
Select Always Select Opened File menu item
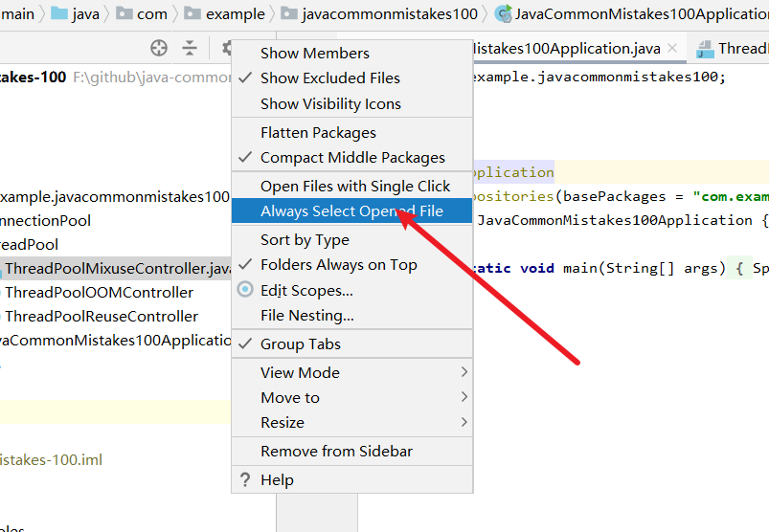pyautogui.click(x=351, y=211)
